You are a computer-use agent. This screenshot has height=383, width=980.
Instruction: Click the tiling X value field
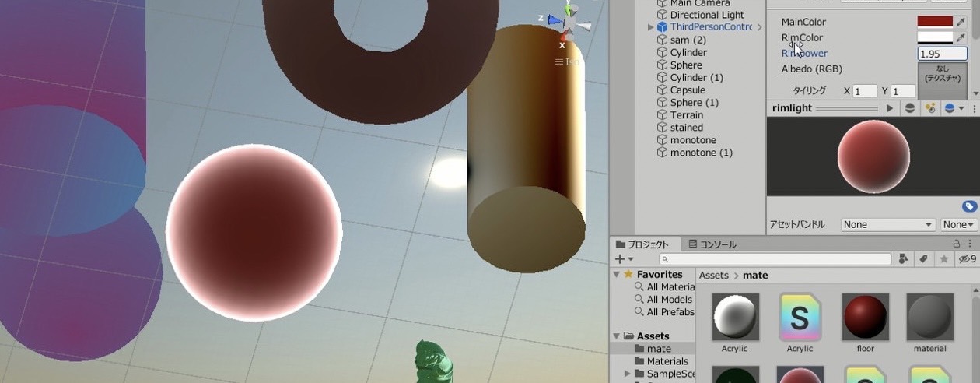(x=866, y=91)
